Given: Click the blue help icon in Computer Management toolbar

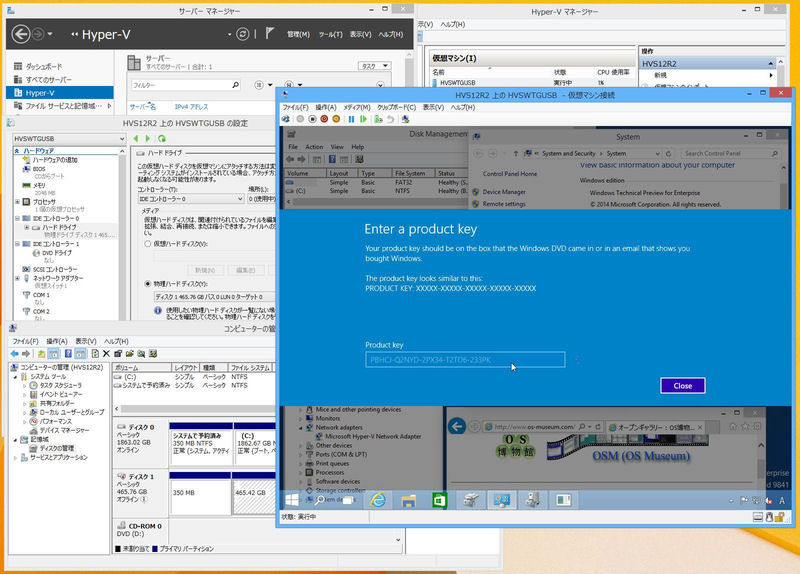Looking at the screenshot, I should point(68,354).
